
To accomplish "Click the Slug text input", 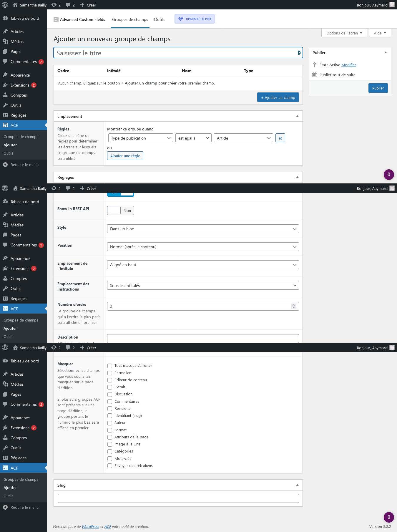I will click(178, 498).
